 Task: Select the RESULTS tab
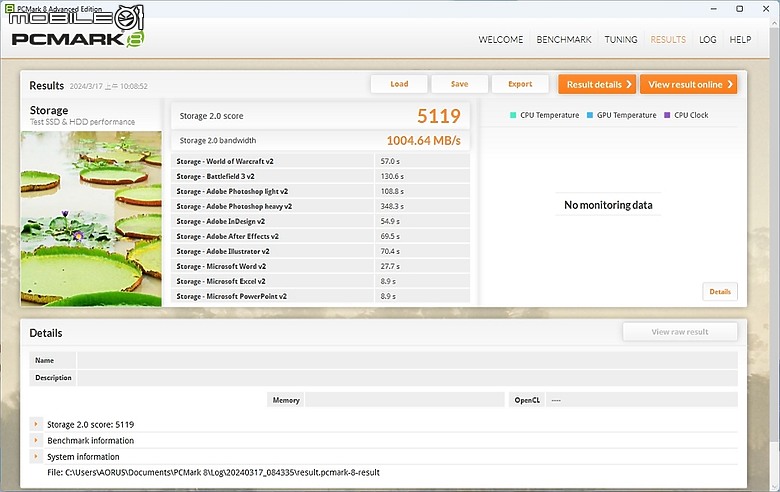click(668, 40)
